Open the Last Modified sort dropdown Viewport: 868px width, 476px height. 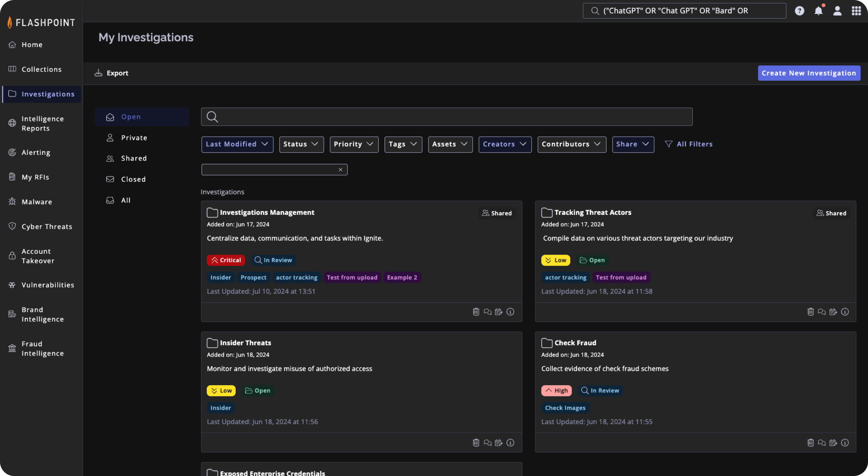pyautogui.click(x=237, y=144)
